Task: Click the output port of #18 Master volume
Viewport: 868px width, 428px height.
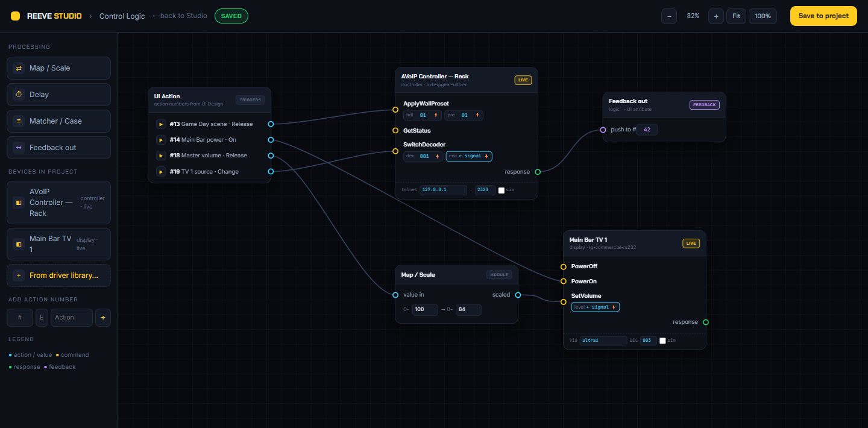Action: (271, 156)
